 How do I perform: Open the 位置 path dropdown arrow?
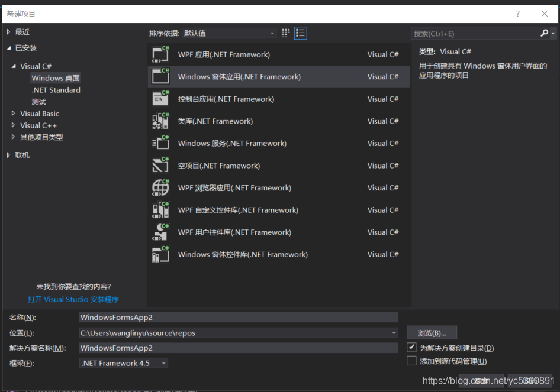tap(394, 333)
